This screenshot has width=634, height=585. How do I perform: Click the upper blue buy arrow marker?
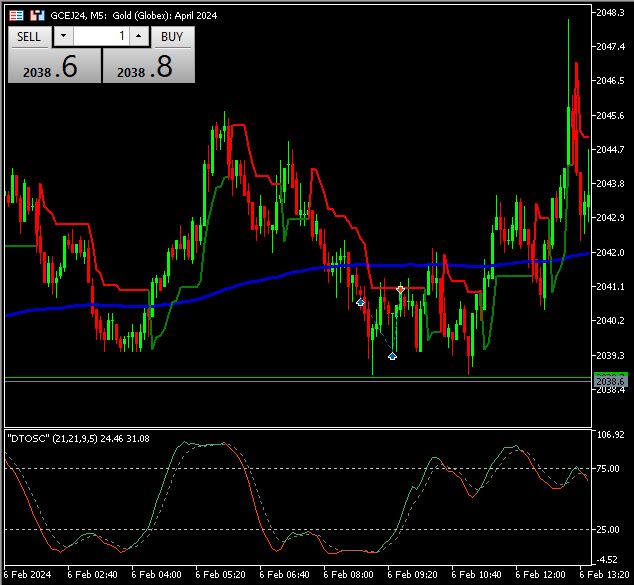pos(360,302)
